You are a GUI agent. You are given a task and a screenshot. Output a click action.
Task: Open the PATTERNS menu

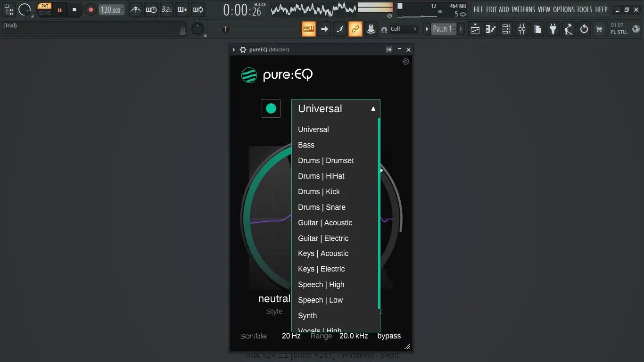tap(523, 9)
